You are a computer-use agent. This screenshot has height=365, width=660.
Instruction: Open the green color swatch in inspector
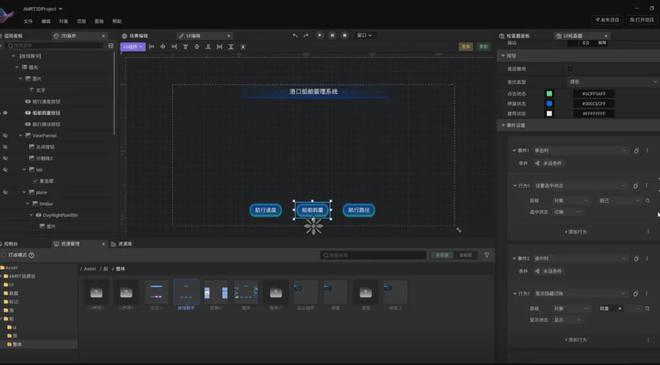click(549, 93)
